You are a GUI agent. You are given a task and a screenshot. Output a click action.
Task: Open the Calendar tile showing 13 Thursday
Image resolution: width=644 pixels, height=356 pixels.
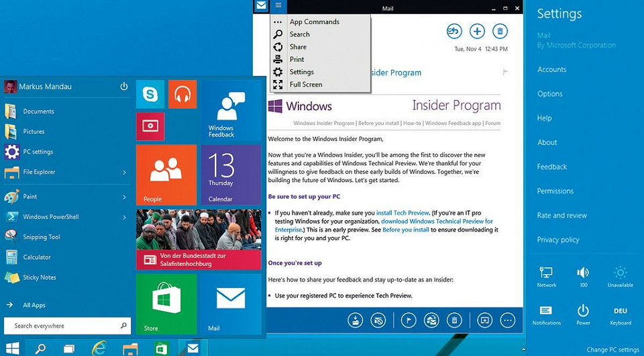point(231,175)
